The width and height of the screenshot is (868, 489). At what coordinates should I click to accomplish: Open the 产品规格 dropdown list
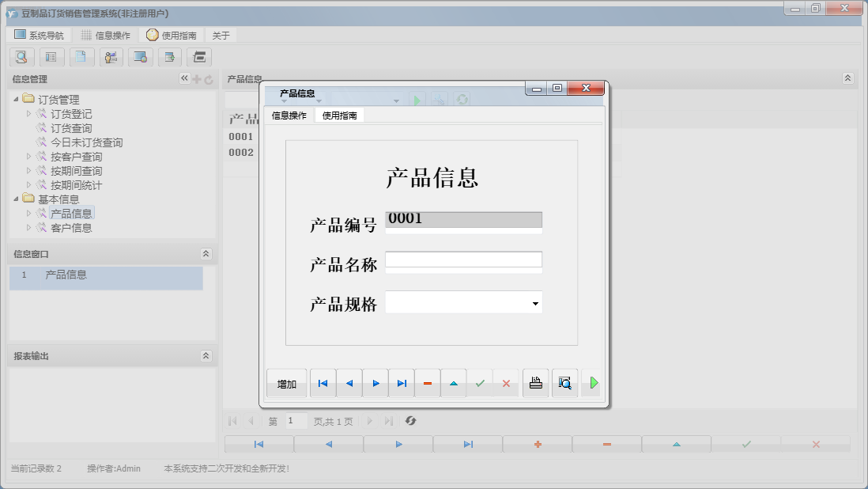[x=536, y=303]
